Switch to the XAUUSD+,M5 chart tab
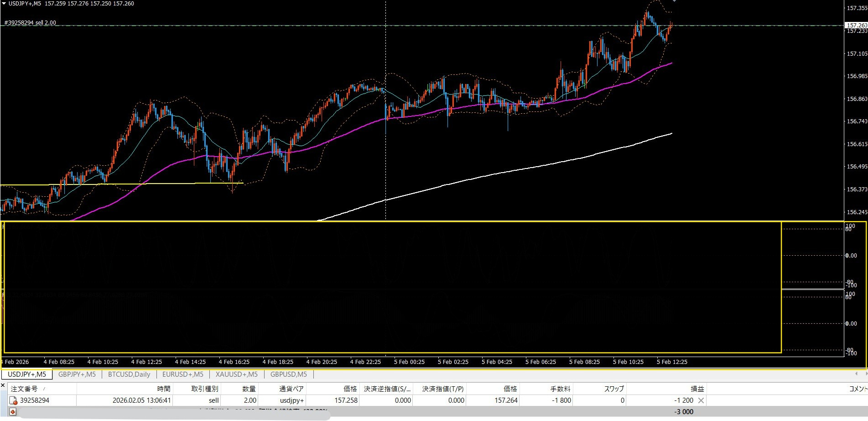 [x=236, y=374]
